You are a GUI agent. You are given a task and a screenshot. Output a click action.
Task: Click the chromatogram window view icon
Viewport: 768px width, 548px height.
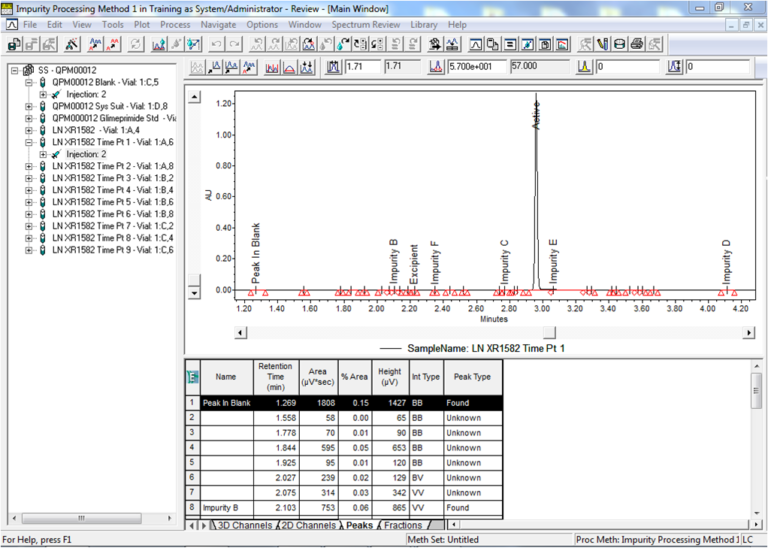(475, 45)
